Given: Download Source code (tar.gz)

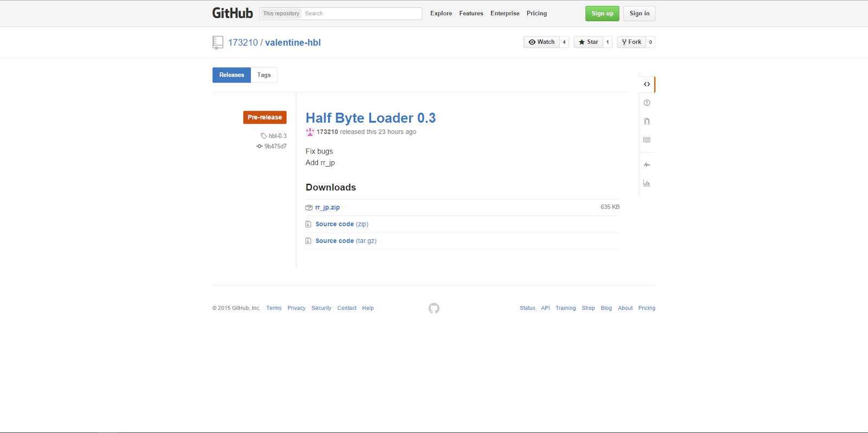Looking at the screenshot, I should click(346, 241).
